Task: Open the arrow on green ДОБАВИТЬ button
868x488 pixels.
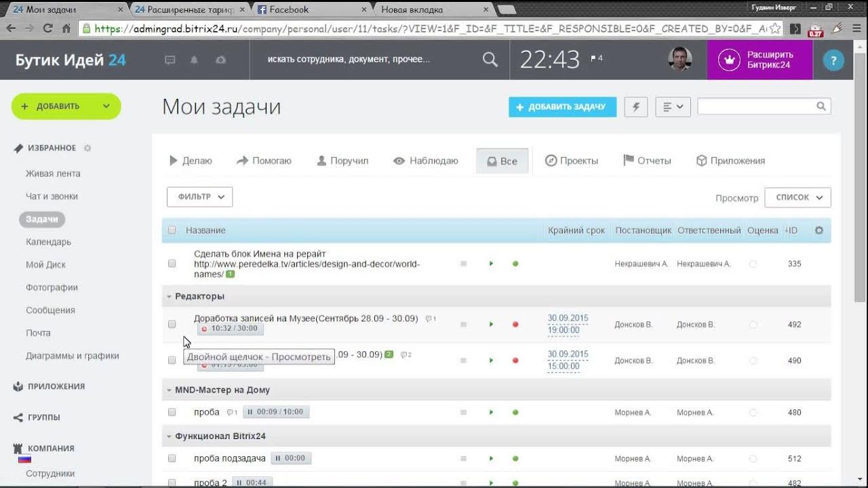Action: pos(106,106)
